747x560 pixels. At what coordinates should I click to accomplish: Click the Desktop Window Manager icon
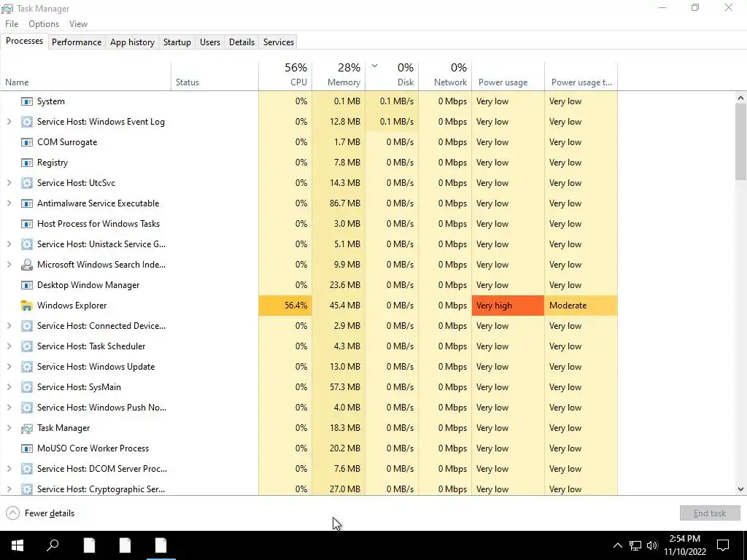tap(27, 285)
